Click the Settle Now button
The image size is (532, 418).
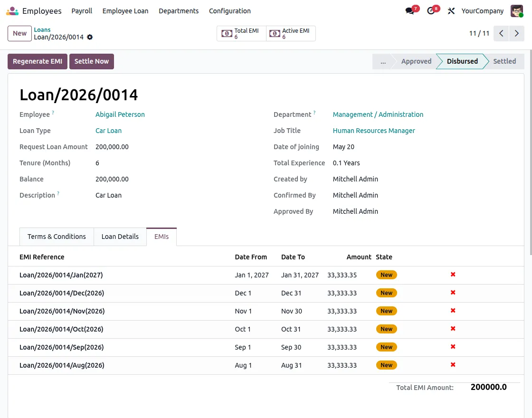click(x=92, y=61)
